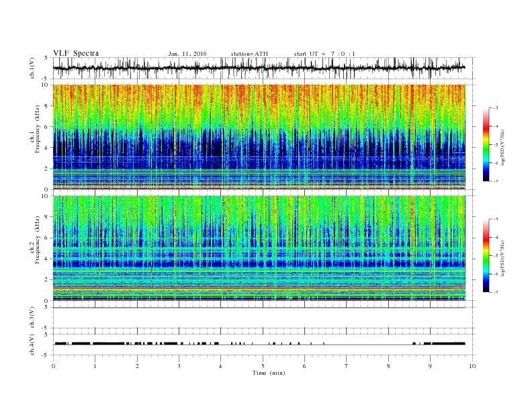The width and height of the screenshot is (532, 411).
Task: Click the "ch.4(V)" panel axis label
Action: 32,345
